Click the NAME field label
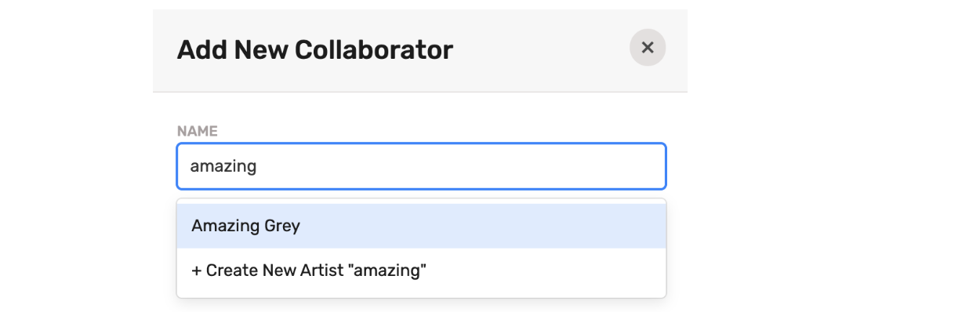980x323 pixels. coord(197,131)
